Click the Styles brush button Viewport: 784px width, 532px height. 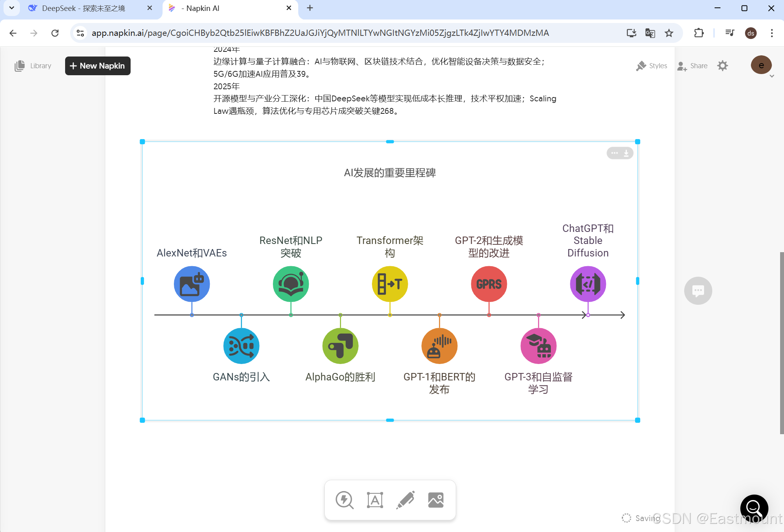(x=651, y=66)
